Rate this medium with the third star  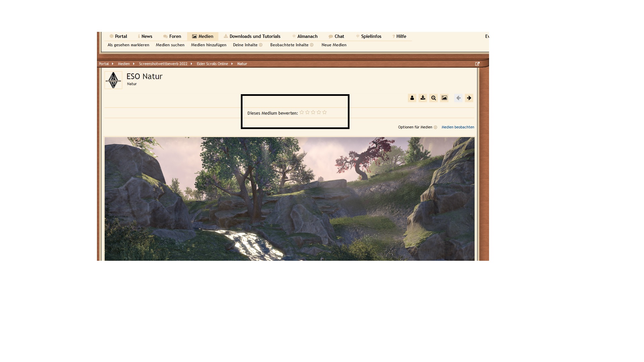pos(313,112)
